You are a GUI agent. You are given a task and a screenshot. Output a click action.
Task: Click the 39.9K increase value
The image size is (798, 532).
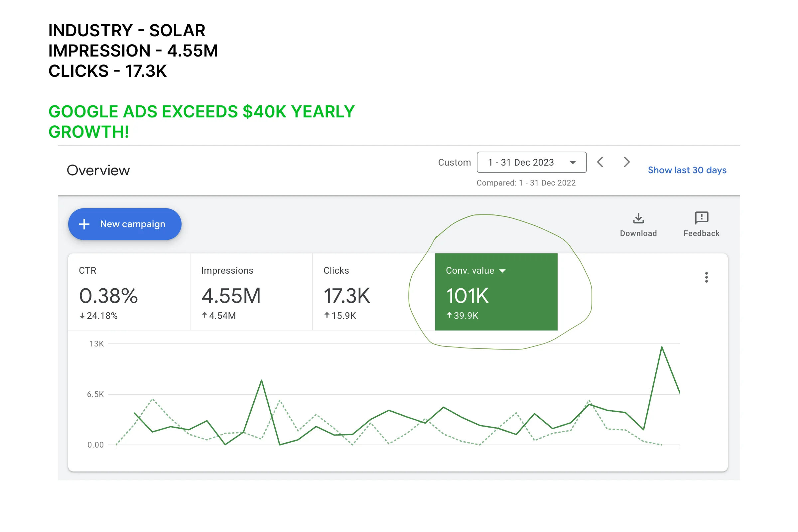point(465,316)
